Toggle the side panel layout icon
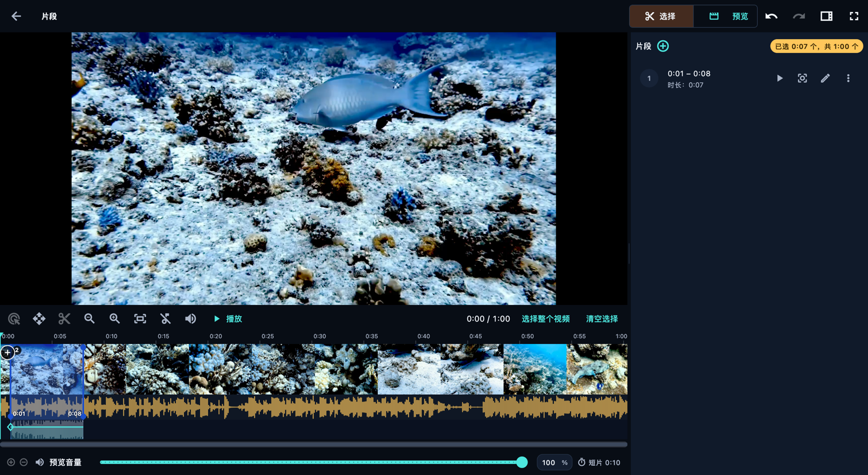The height and width of the screenshot is (475, 868). coord(827,16)
